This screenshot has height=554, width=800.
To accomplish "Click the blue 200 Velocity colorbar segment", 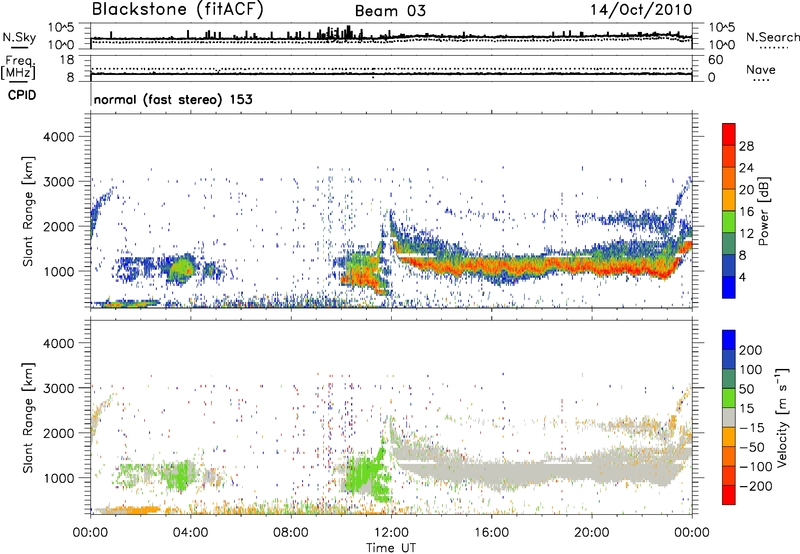I will click(728, 340).
